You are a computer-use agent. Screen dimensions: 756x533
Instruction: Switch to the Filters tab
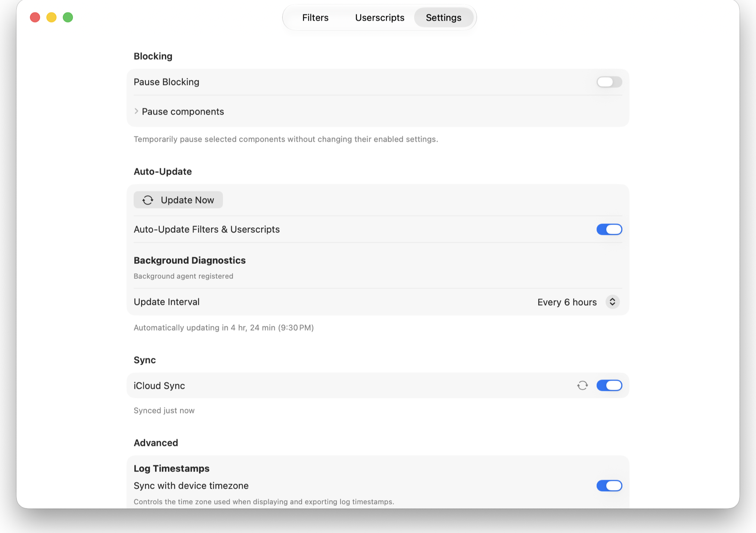tap(315, 18)
